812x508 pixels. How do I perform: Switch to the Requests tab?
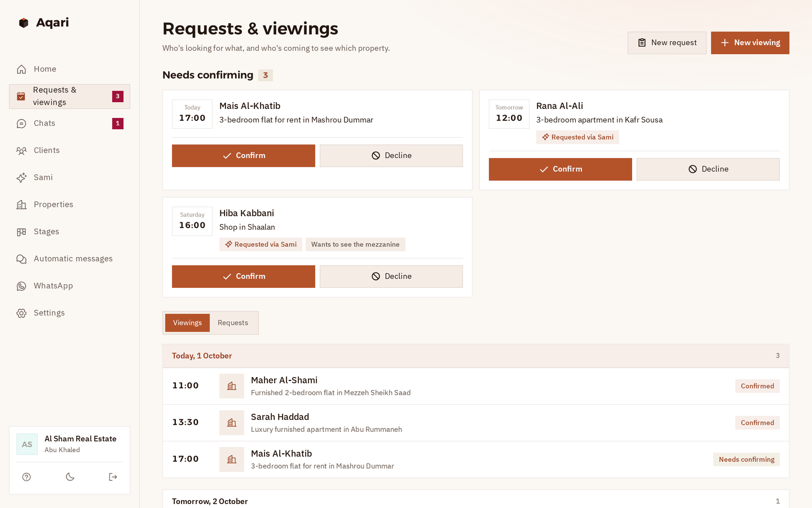[233, 323]
